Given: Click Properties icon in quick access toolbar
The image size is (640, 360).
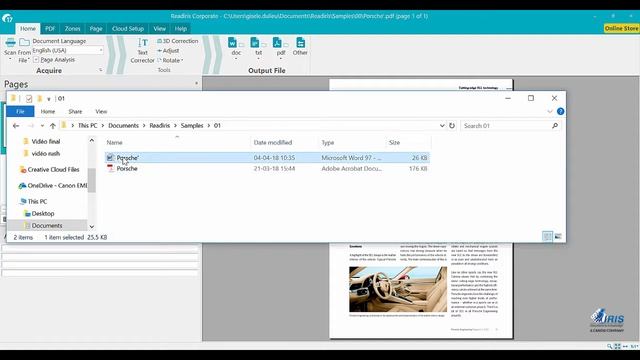Looking at the screenshot, I should pyautogui.click(x=29, y=99).
